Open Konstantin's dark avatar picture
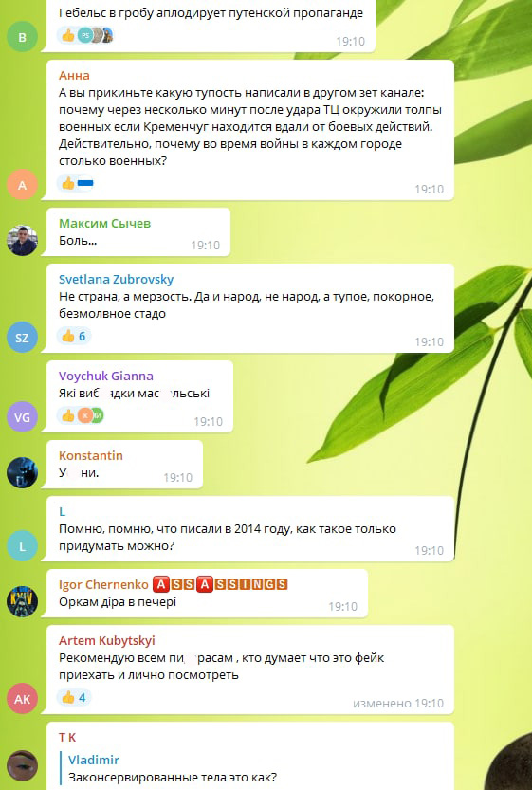532x790 pixels. (22, 472)
